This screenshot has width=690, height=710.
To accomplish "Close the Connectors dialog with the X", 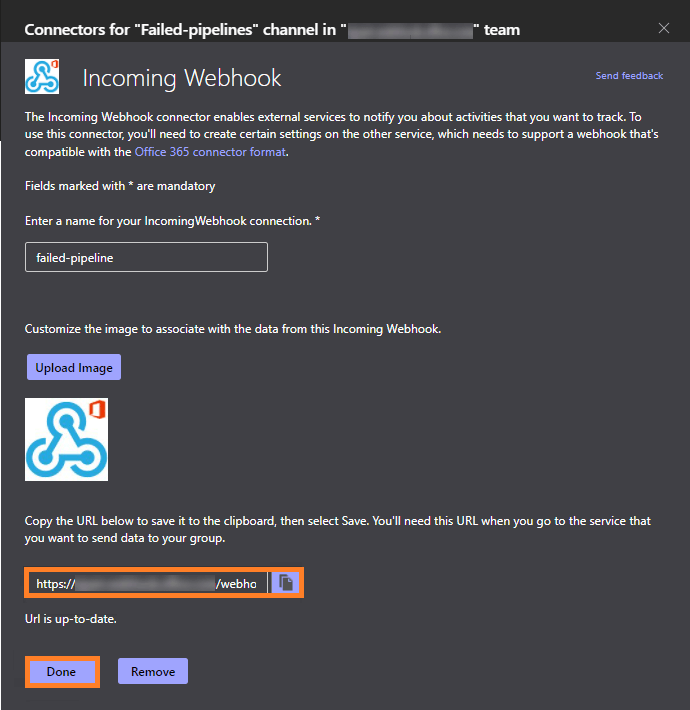I will pyautogui.click(x=664, y=28).
